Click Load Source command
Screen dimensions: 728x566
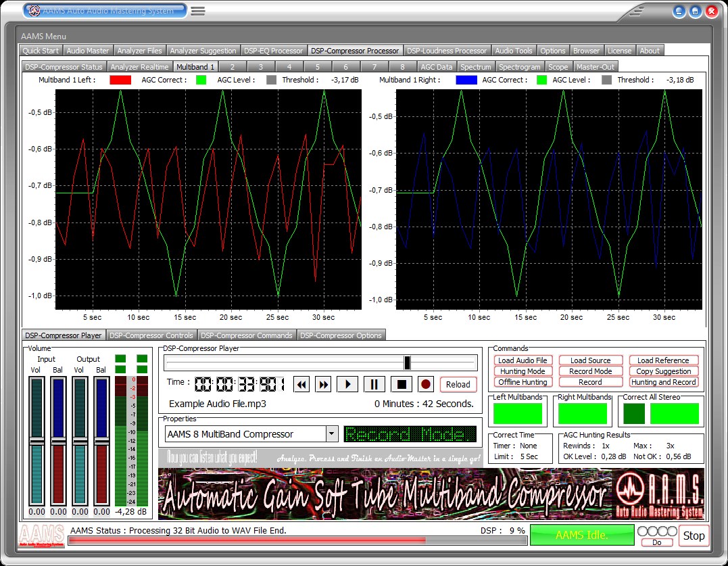pyautogui.click(x=590, y=360)
